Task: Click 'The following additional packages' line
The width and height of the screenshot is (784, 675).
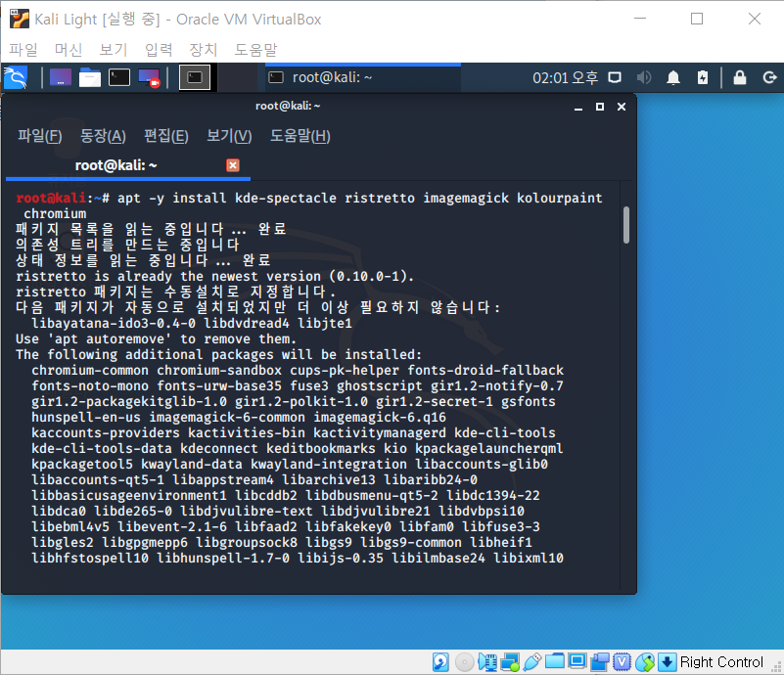Action: pos(219,355)
